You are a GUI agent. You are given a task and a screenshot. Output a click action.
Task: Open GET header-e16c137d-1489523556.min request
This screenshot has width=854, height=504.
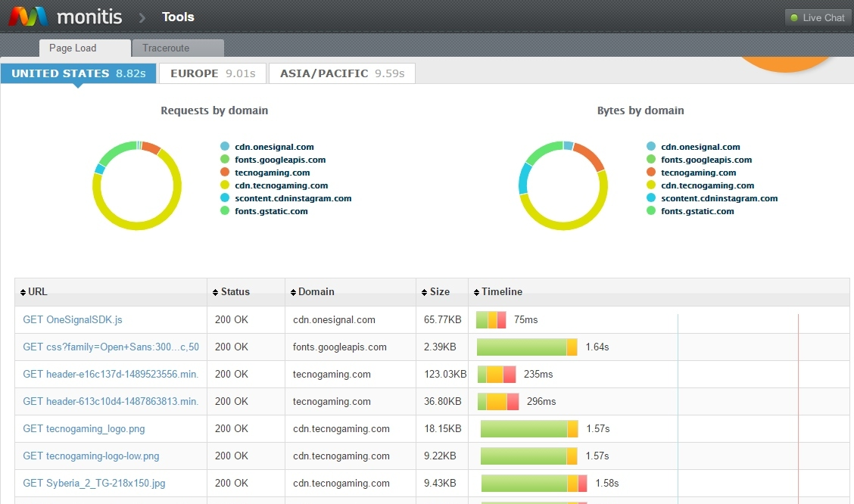click(111, 374)
